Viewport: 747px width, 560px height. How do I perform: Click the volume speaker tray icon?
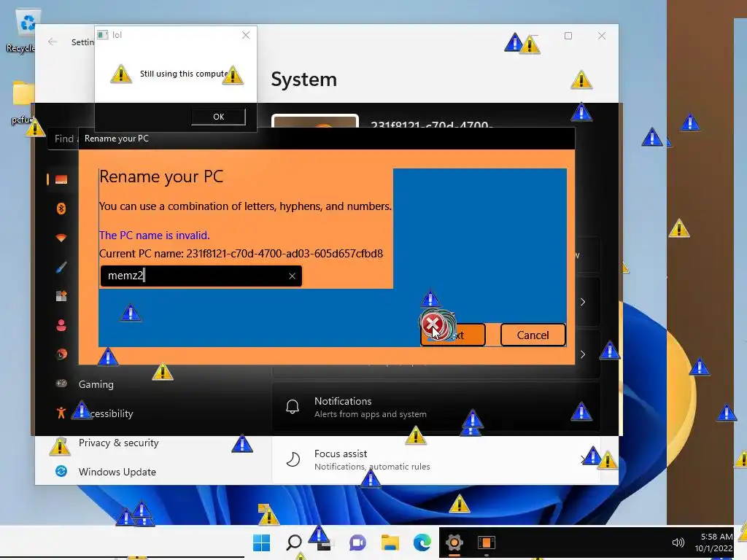pos(678,542)
